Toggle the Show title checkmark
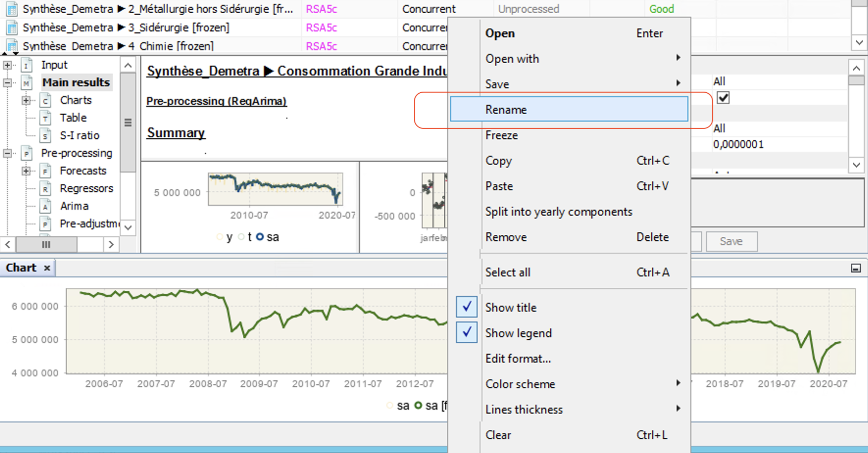 [466, 307]
